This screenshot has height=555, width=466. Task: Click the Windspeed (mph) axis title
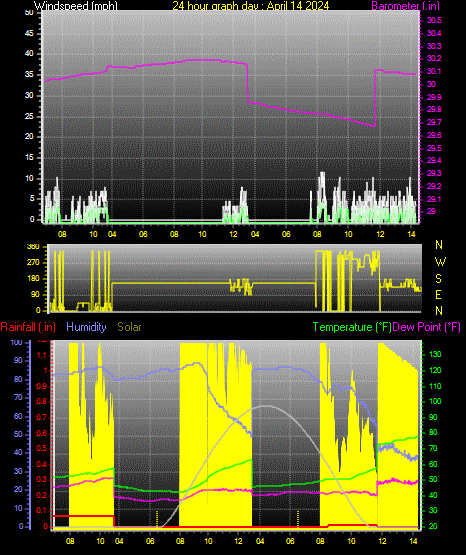click(76, 5)
